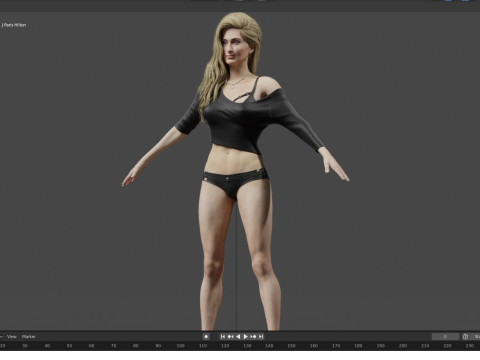Jump to the previous keyframe
Screen dimensions: 480x360
(x=230, y=337)
